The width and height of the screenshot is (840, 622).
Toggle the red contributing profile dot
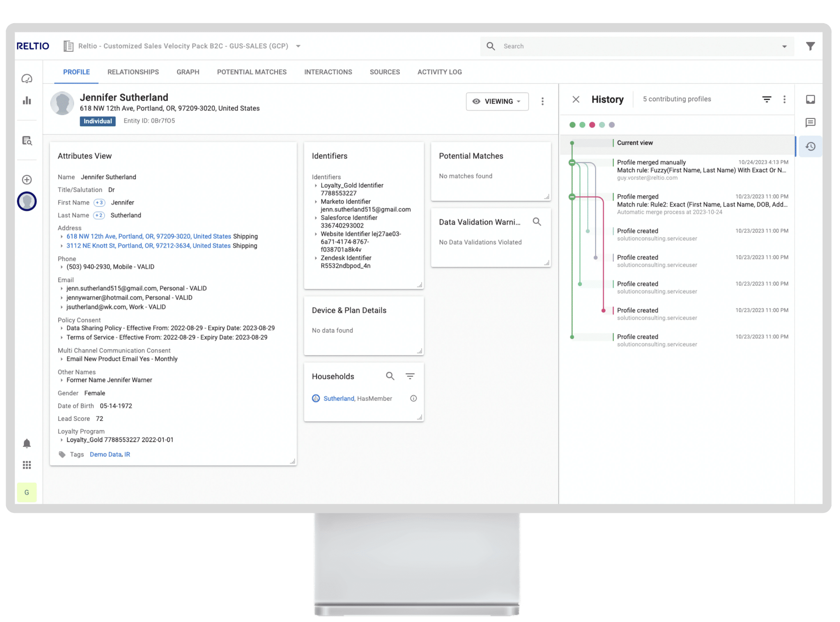click(592, 125)
